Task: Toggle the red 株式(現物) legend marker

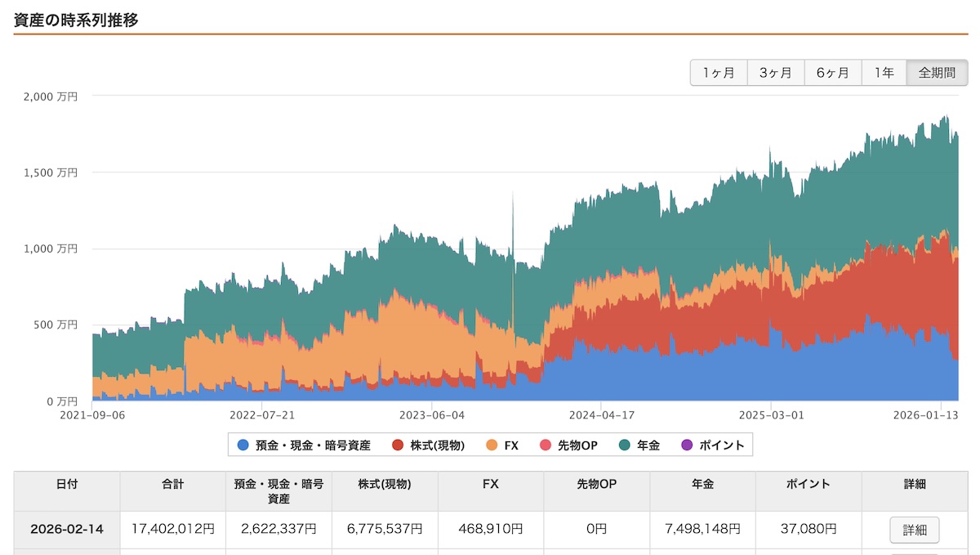Action: [398, 445]
